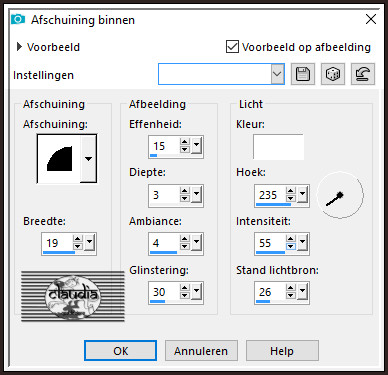
Task: Confirm the bevel settings with OK
Action: pos(120,351)
